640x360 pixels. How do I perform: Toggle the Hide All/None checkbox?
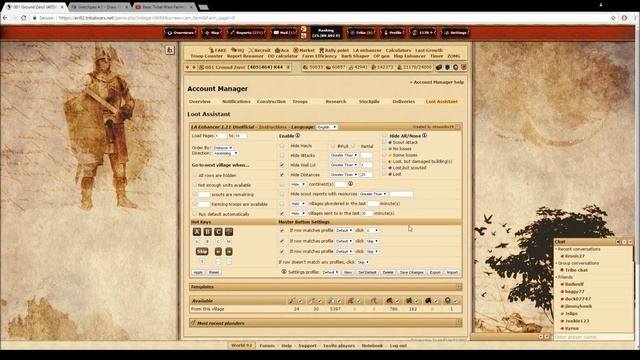[x=384, y=136]
